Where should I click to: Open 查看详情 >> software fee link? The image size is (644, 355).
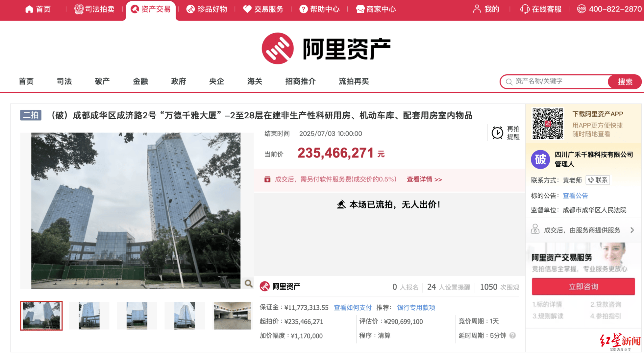point(424,179)
